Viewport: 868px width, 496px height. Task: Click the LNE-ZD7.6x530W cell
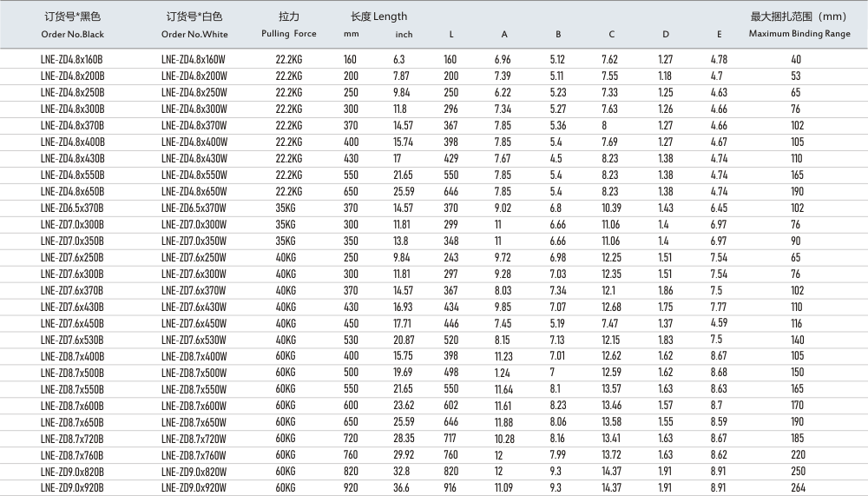[194, 340]
